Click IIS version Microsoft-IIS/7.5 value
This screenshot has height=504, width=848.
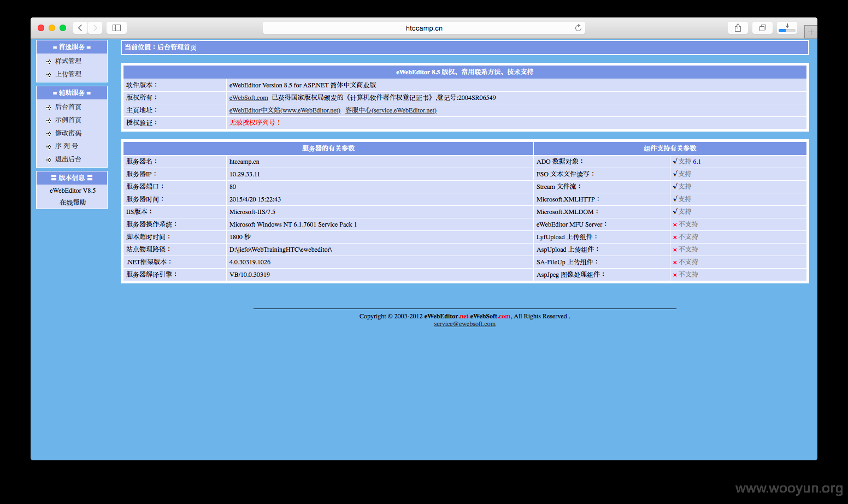(252, 212)
